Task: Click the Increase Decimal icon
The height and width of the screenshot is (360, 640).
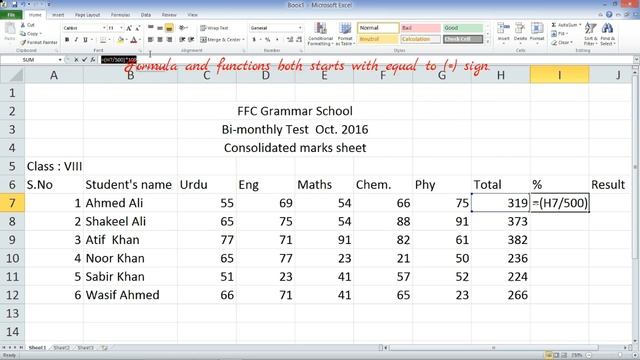Action: [290, 40]
